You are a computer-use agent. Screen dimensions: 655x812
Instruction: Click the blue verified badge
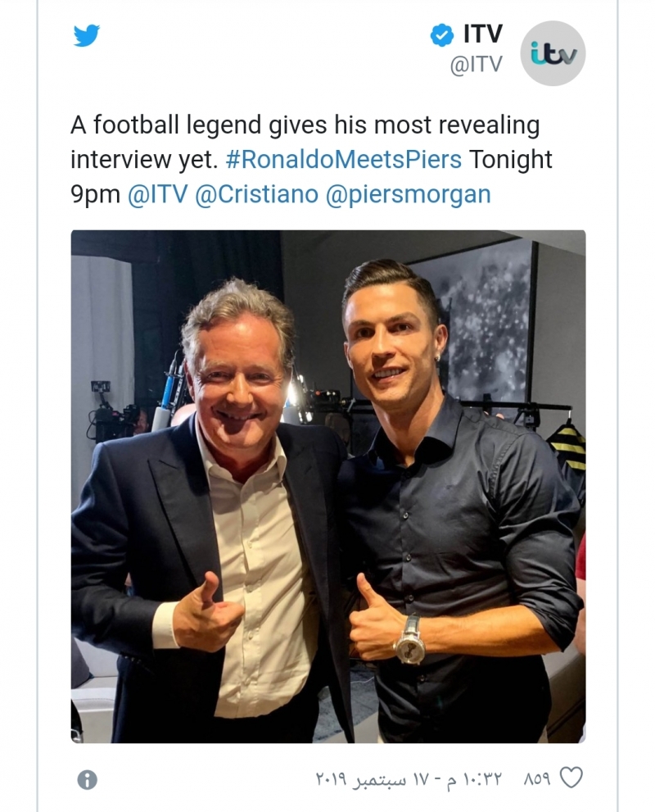(x=442, y=35)
